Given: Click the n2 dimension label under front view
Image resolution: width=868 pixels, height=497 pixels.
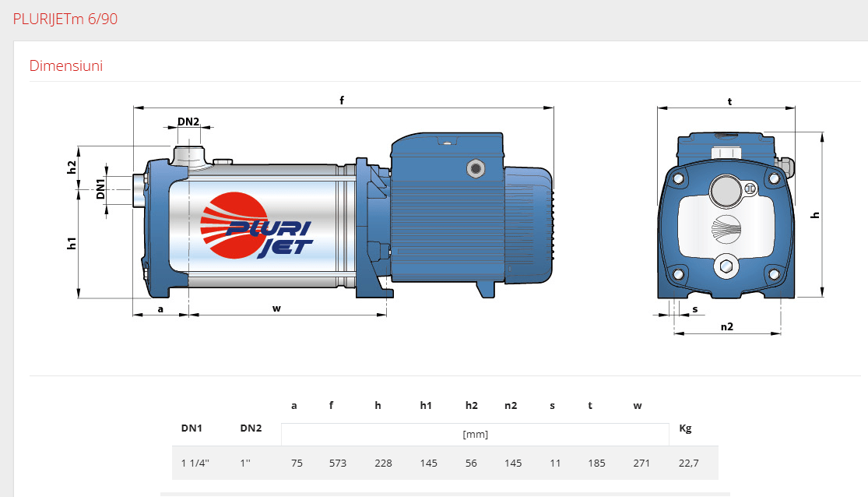Looking at the screenshot, I should [726, 326].
